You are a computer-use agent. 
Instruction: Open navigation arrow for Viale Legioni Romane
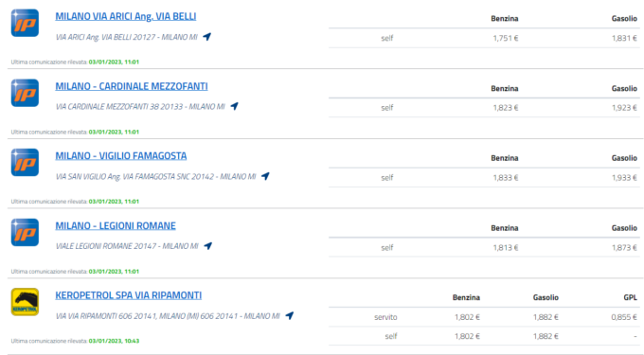[208, 246]
